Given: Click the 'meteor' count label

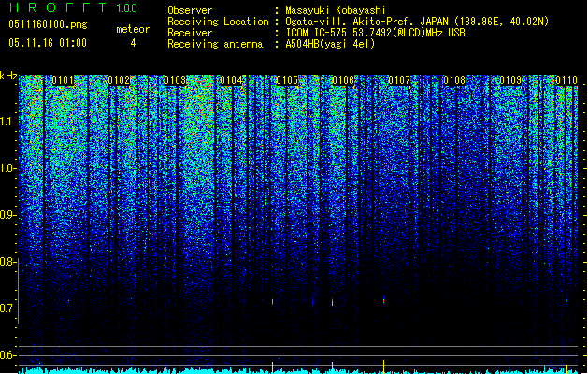Looking at the screenshot, I should click(133, 29).
